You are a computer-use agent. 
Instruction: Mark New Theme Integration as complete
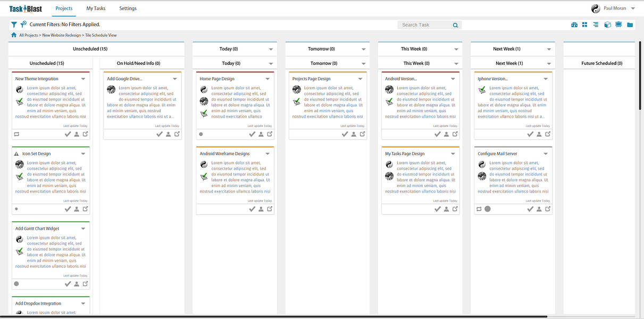tap(68, 134)
